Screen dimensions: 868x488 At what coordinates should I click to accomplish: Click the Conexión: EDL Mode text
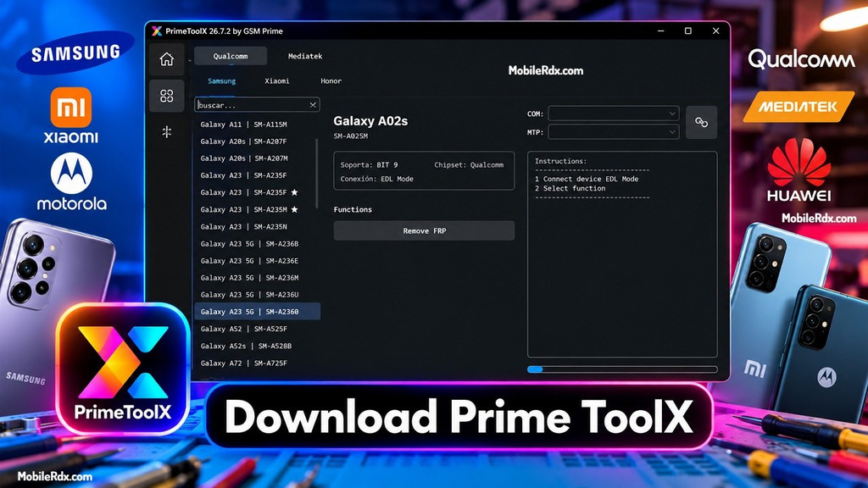[377, 179]
